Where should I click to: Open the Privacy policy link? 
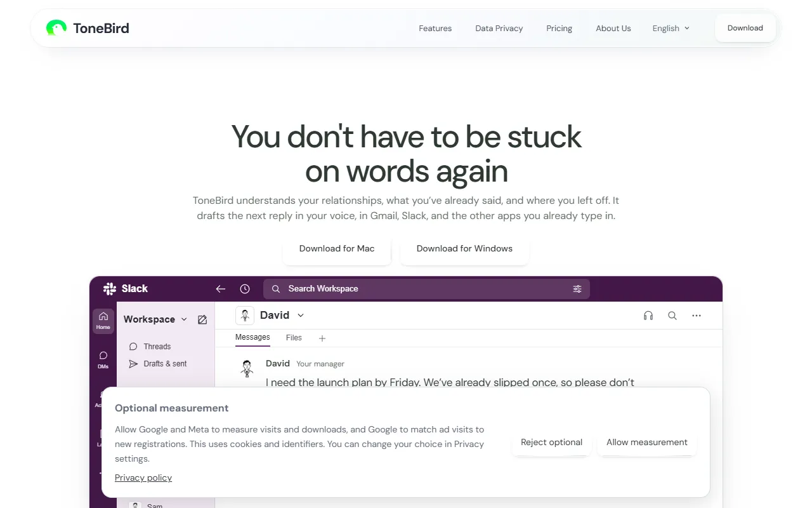143,478
